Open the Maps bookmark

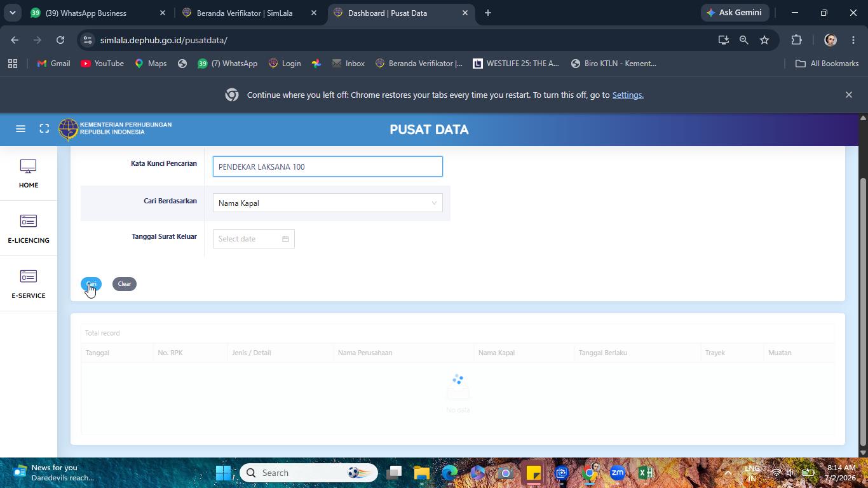pyautogui.click(x=151, y=64)
